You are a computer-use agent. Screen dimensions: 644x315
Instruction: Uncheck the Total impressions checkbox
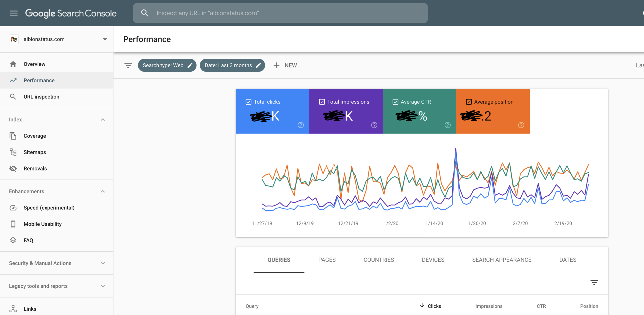(322, 102)
